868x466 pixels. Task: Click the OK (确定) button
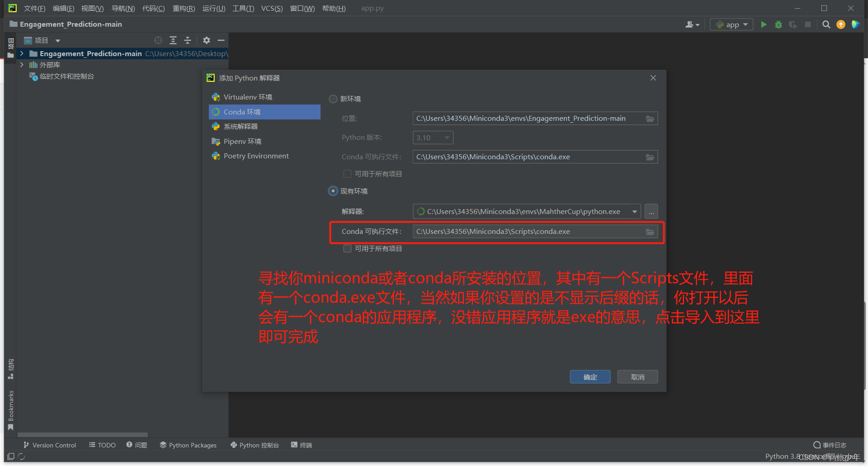[590, 377]
